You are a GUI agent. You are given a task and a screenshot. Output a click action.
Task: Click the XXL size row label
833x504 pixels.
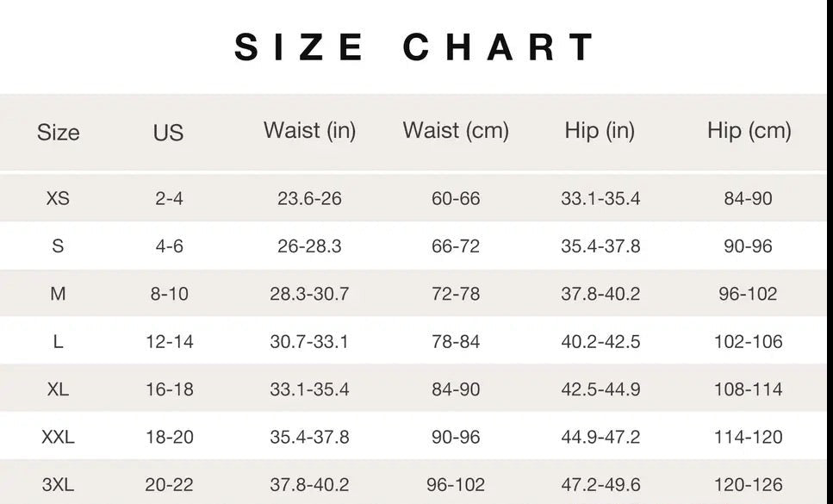click(58, 437)
